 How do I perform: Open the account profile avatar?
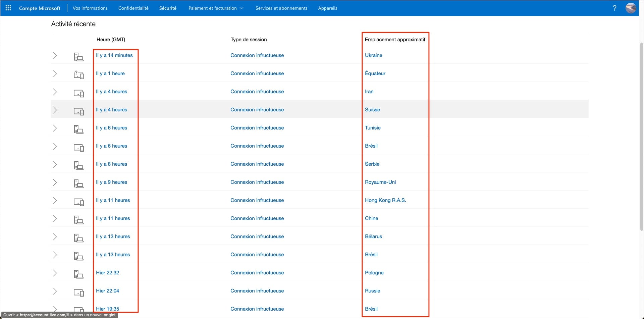[x=631, y=8]
